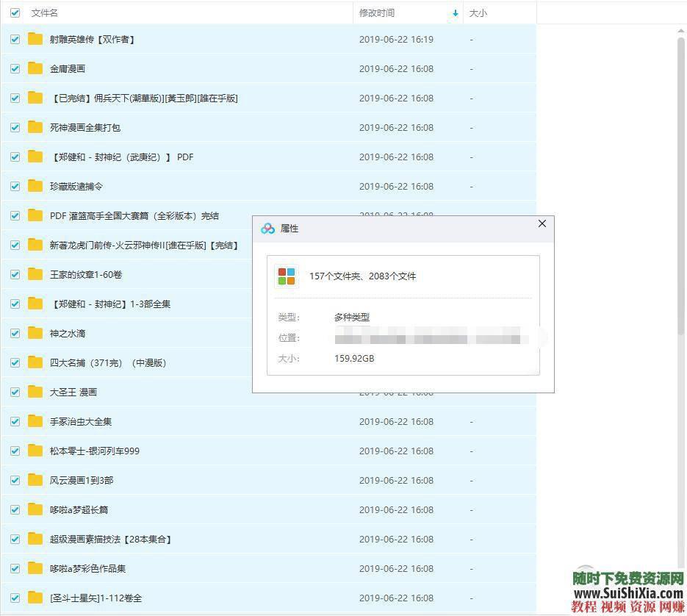
Task: Click the blue sort arrow on 修改时间 column
Action: click(455, 12)
